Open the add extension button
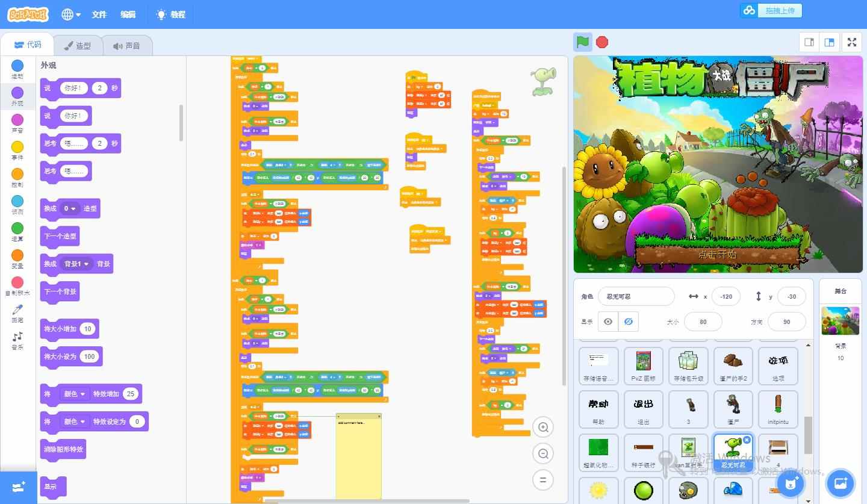 [x=18, y=487]
